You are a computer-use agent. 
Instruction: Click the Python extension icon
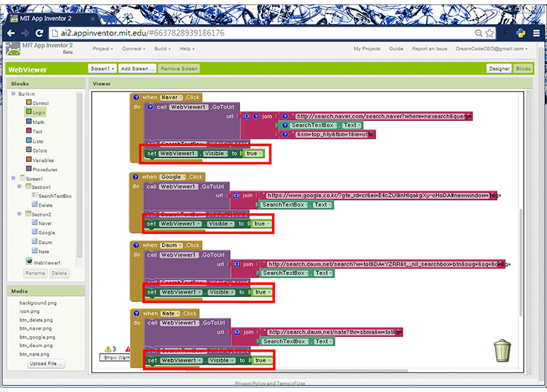tap(521, 33)
